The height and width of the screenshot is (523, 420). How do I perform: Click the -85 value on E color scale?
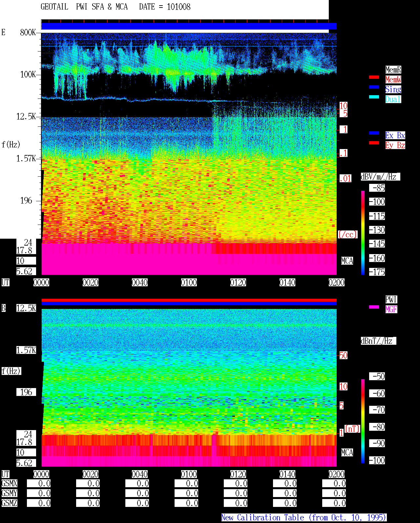tap(377, 188)
